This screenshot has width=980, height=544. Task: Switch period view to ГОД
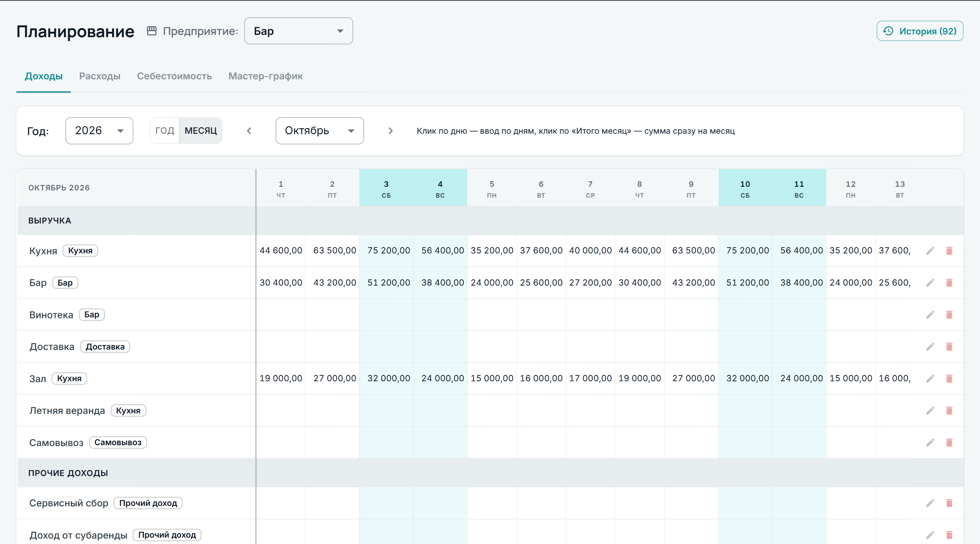click(165, 131)
